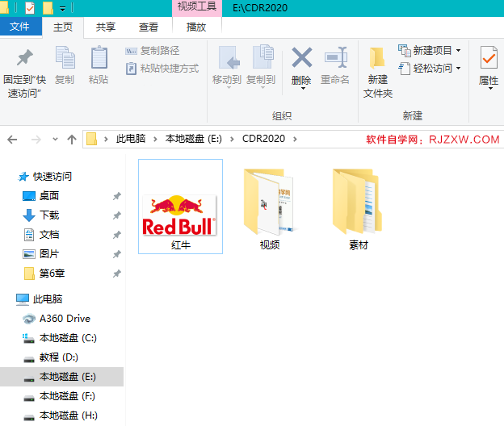Click the Rename (重命名) icon
Image resolution: width=504 pixels, height=426 pixels.
pos(335,57)
